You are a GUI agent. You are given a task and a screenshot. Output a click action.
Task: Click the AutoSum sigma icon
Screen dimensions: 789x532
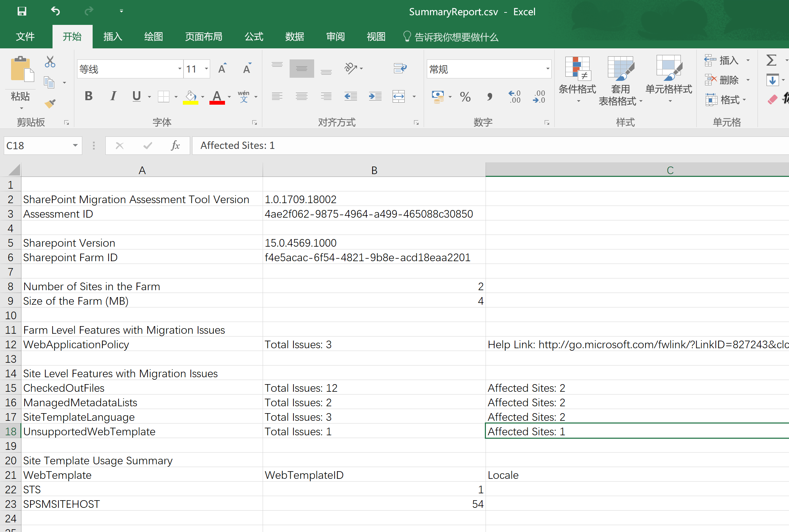click(771, 60)
